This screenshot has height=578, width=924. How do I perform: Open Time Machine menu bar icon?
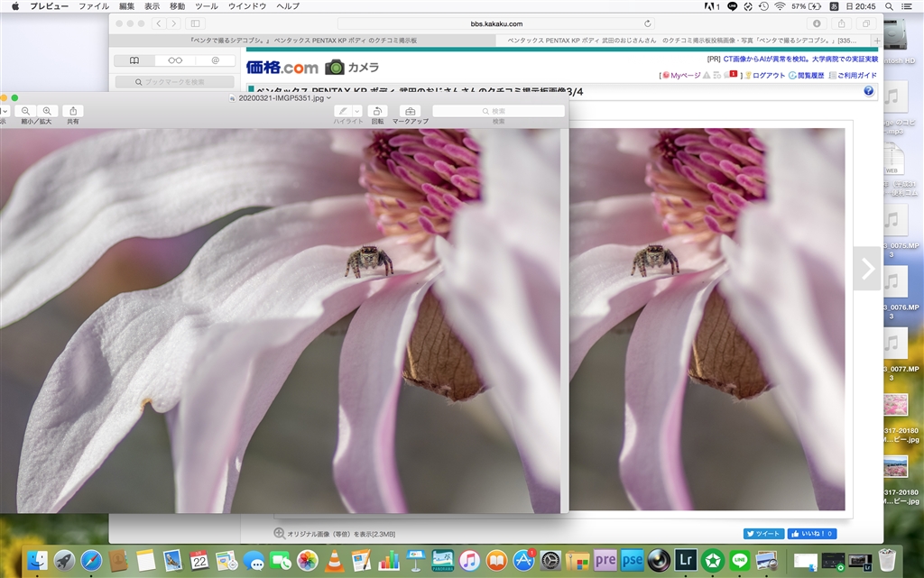point(763,6)
